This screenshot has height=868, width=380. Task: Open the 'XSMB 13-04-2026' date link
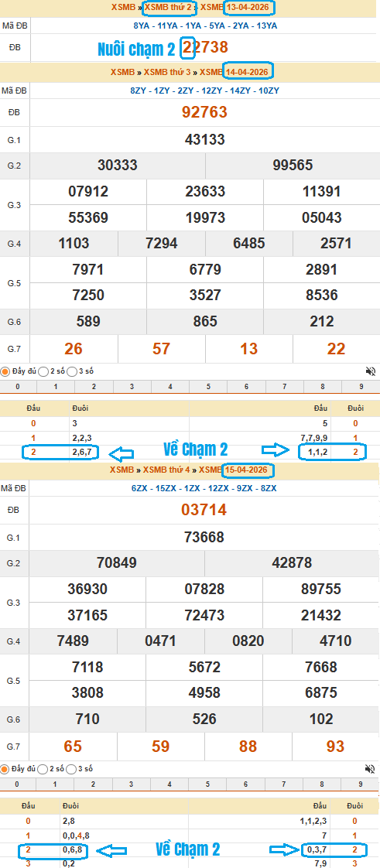[235, 8]
